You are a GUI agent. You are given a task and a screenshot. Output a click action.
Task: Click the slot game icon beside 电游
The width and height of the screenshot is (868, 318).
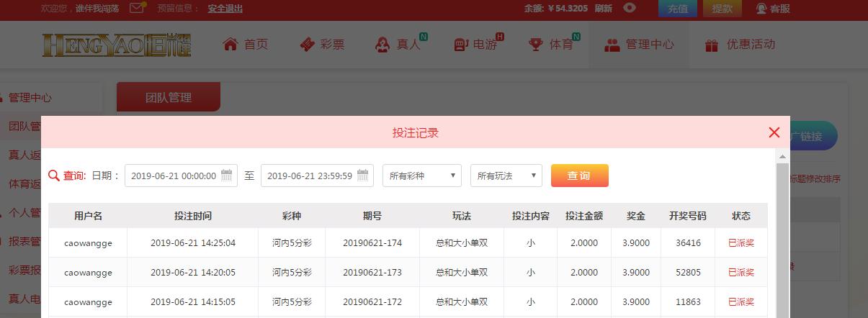461,45
